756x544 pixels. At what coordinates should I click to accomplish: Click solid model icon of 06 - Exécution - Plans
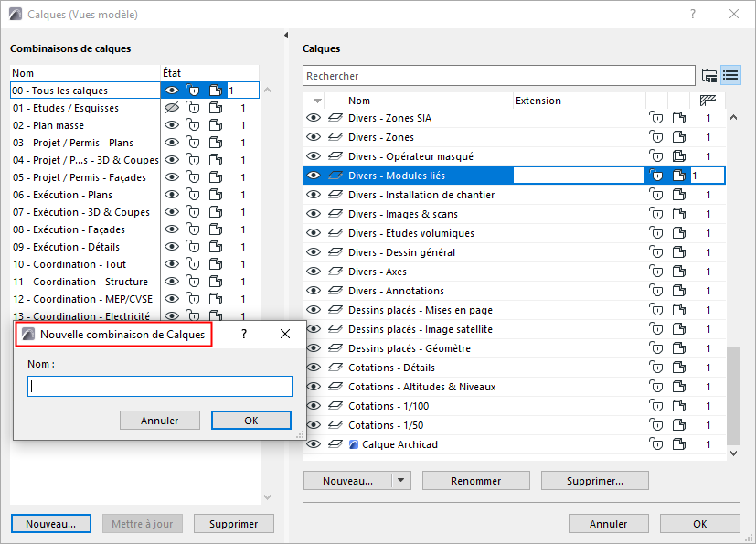click(216, 195)
